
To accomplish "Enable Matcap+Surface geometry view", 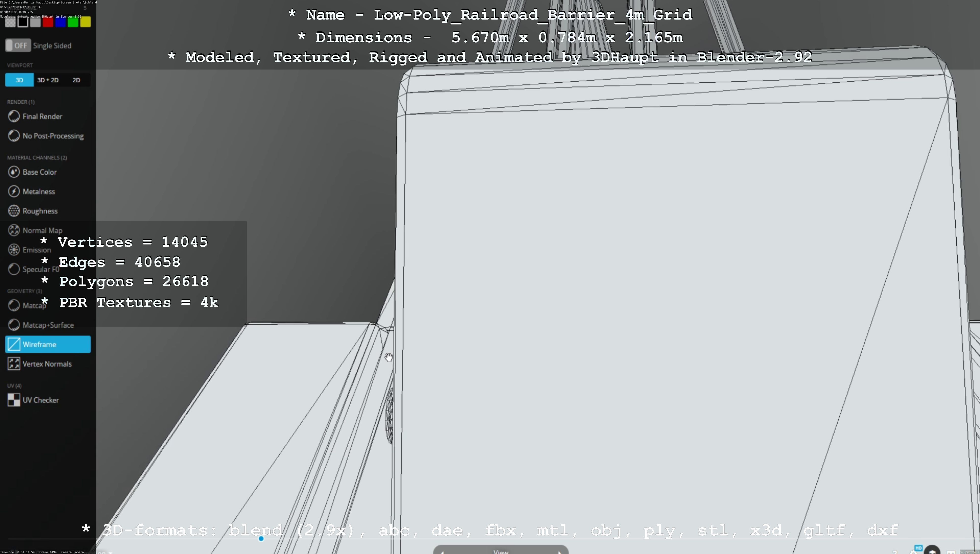I will [47, 325].
